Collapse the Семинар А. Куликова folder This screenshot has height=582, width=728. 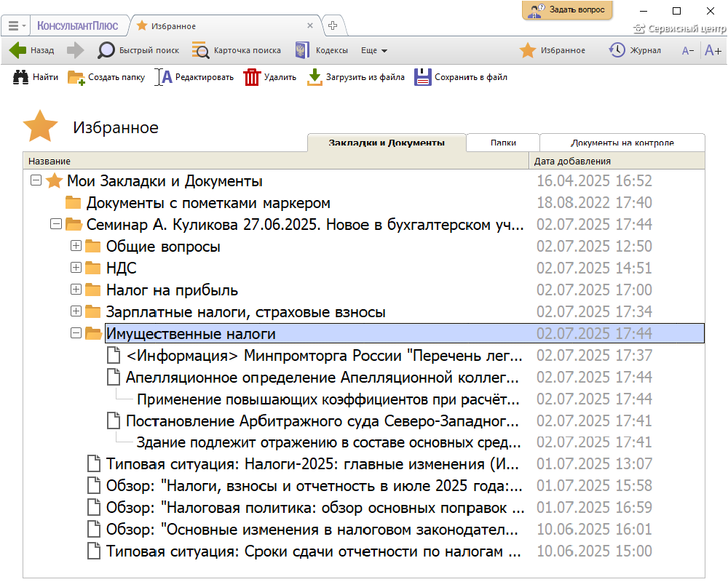[x=56, y=223]
